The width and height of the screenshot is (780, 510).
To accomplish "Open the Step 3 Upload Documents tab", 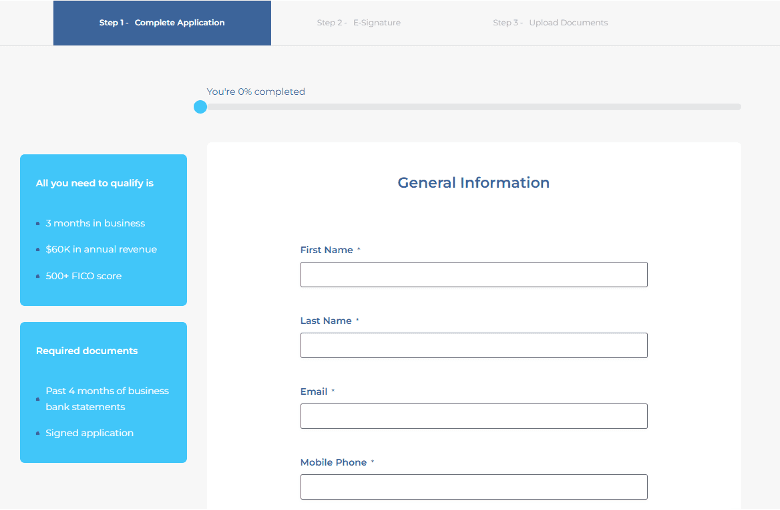I will [x=550, y=23].
